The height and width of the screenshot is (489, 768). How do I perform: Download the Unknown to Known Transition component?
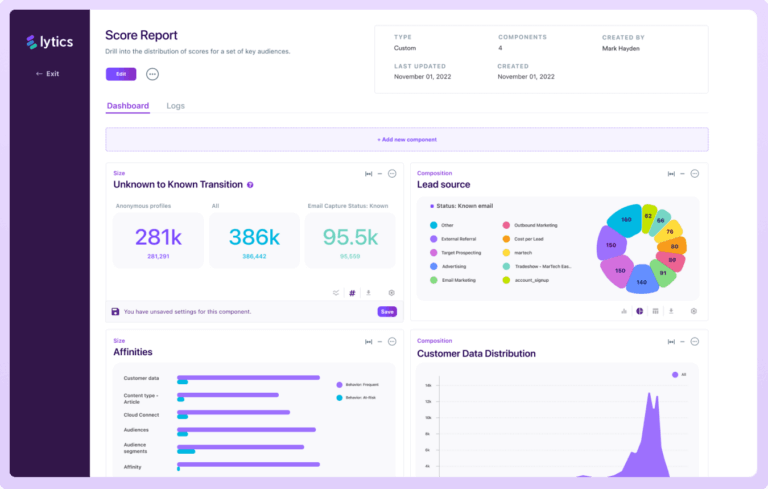368,293
